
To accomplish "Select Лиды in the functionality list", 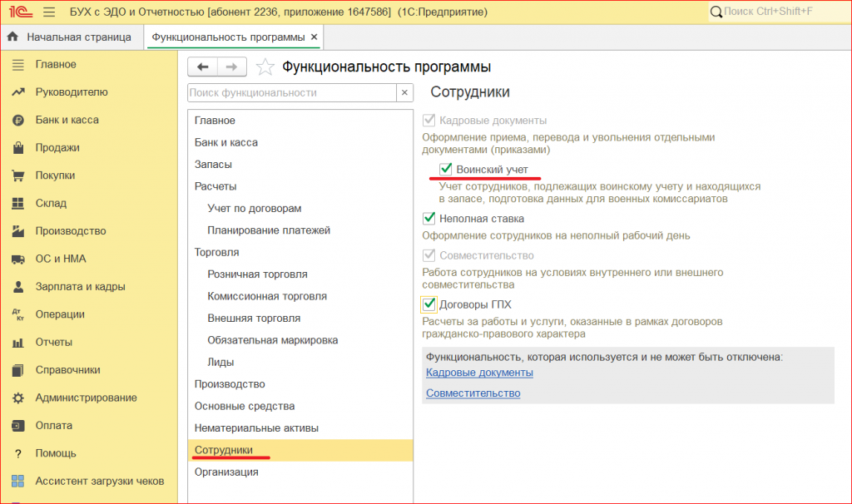I will coord(300,363).
